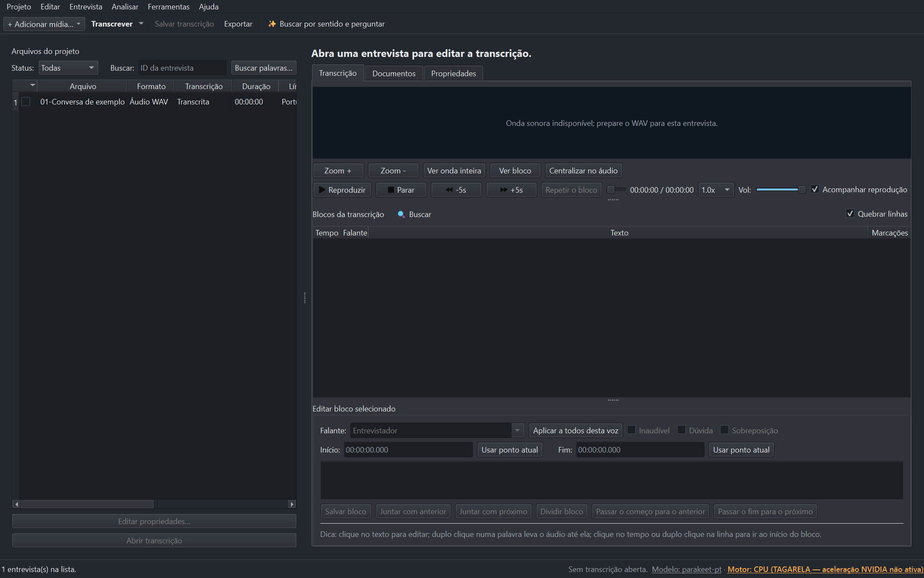Open the Projeto menu
Viewport: 924px width, 578px height.
click(19, 6)
